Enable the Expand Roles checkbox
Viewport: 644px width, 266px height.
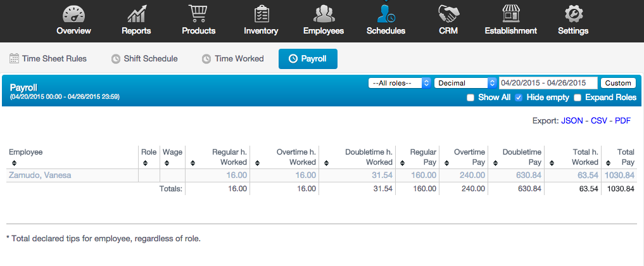[577, 98]
